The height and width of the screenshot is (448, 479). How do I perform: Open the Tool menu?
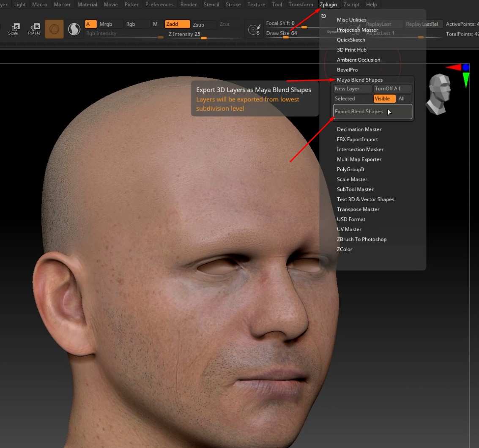pyautogui.click(x=277, y=5)
